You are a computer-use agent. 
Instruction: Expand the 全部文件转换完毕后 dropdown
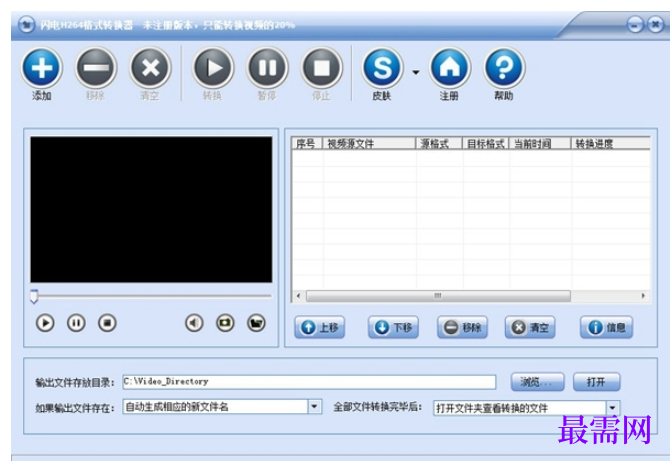(x=613, y=408)
